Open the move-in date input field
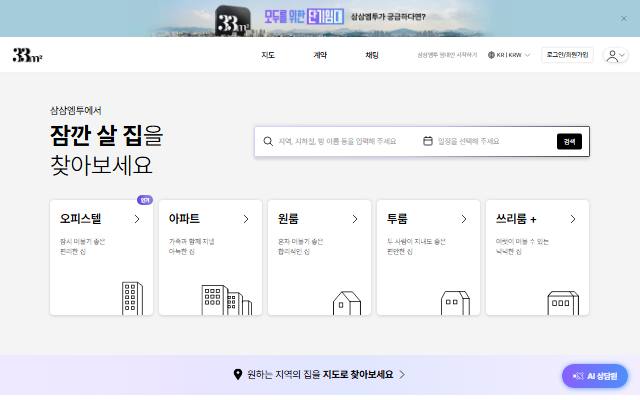The width and height of the screenshot is (640, 400). (469, 141)
